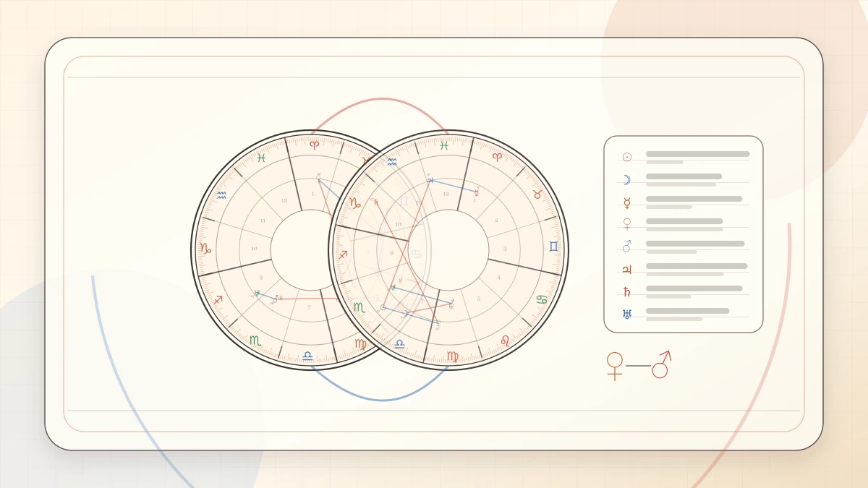Click the Uranus planet marker in the left wheel
The height and width of the screenshot is (488, 868).
pos(257,294)
